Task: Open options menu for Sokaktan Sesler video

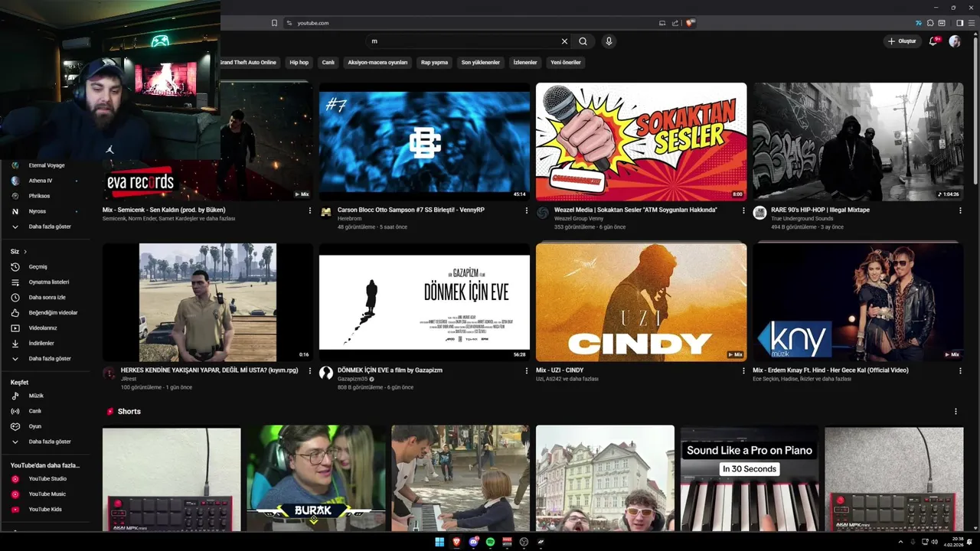Action: coord(743,210)
